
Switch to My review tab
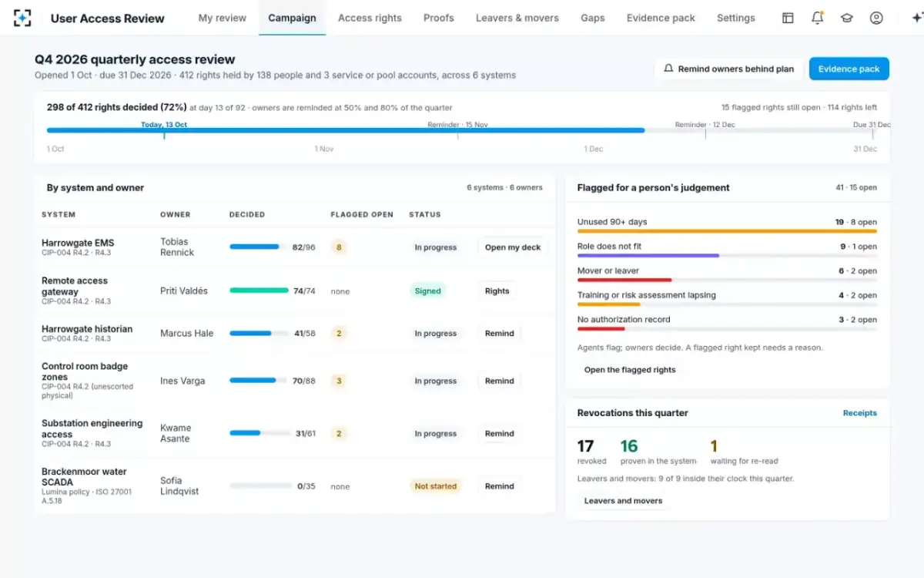(x=223, y=18)
